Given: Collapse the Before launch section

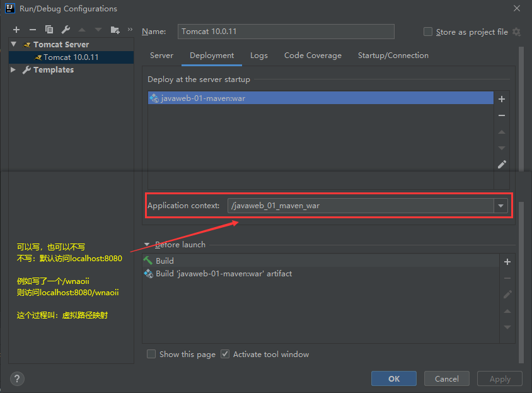Looking at the screenshot, I should (x=147, y=245).
